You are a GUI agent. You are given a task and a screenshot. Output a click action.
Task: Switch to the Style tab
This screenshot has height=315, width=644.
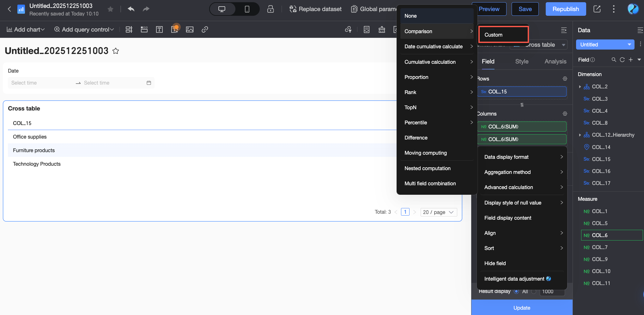click(522, 62)
